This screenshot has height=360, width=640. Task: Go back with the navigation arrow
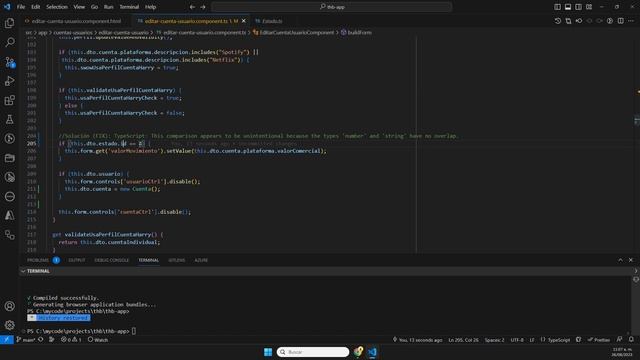pos(192,7)
